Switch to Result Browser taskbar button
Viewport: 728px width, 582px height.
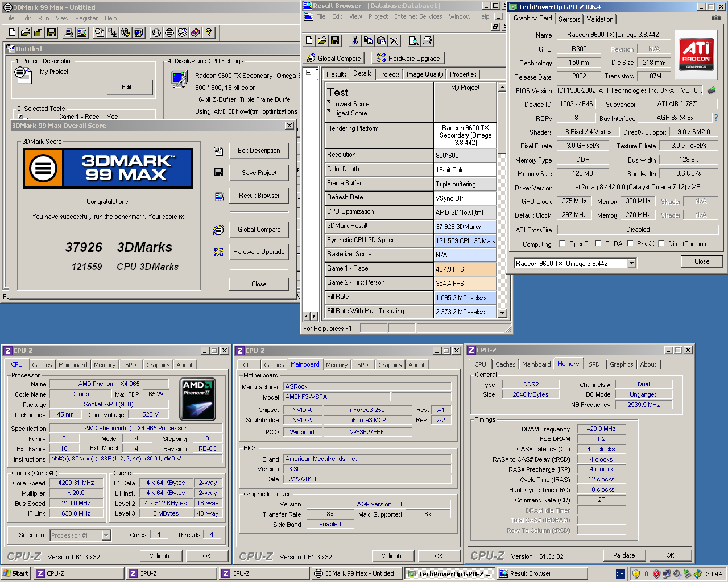(x=542, y=573)
